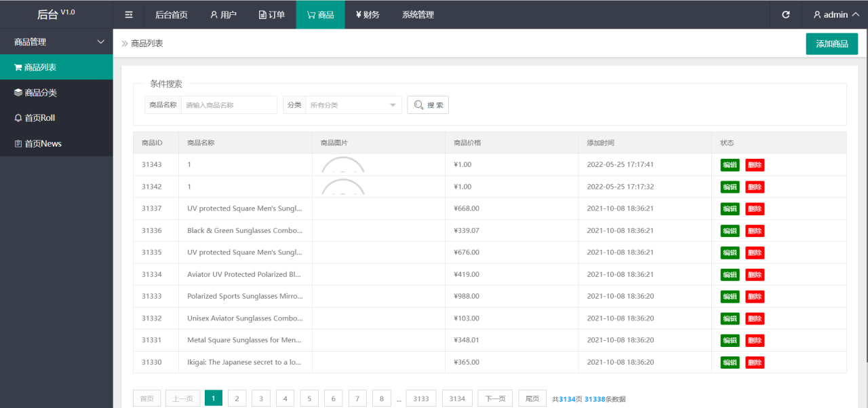Edit product 31343 with its 编辑 button

click(x=730, y=164)
